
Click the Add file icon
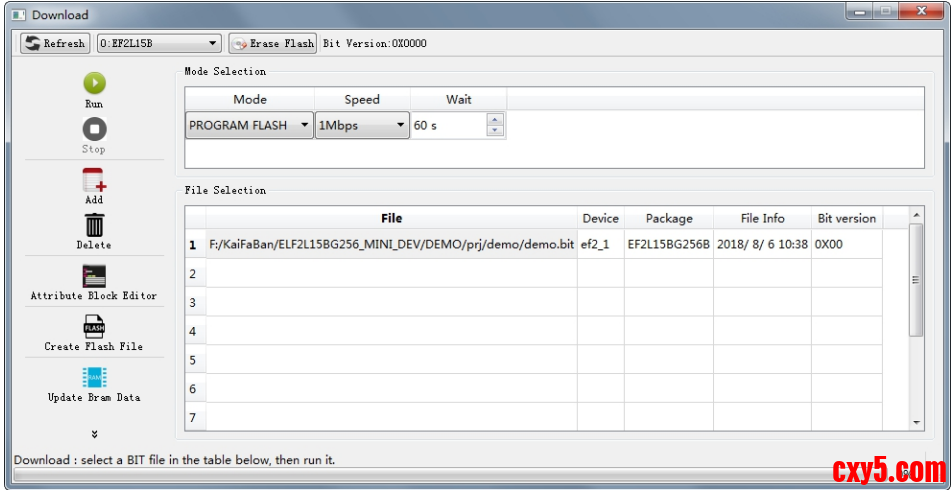(x=94, y=180)
